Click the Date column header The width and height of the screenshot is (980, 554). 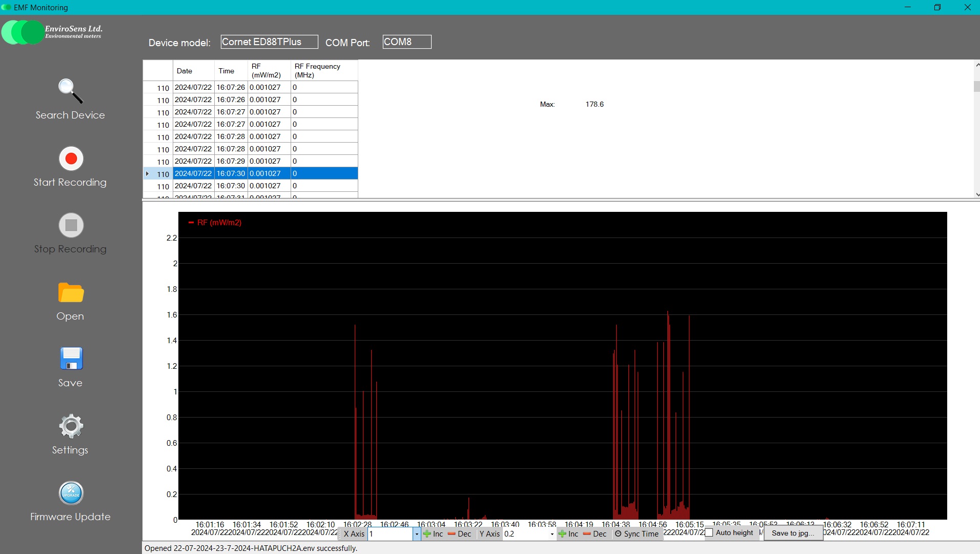click(x=194, y=71)
